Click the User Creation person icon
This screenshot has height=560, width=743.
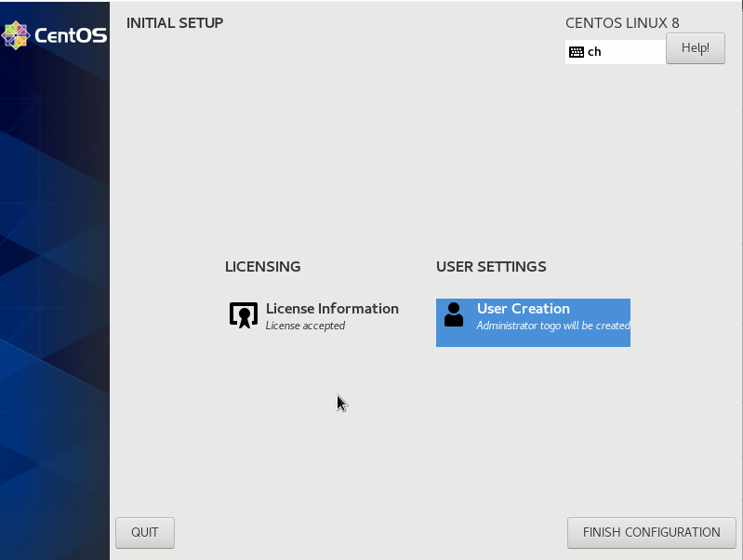pos(454,314)
